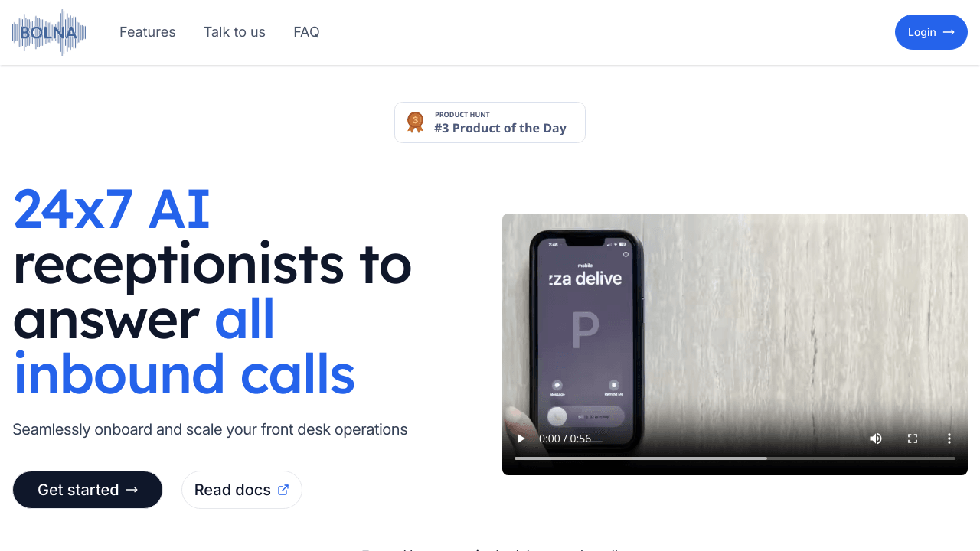
Task: Click the Get started button
Action: [x=88, y=490]
